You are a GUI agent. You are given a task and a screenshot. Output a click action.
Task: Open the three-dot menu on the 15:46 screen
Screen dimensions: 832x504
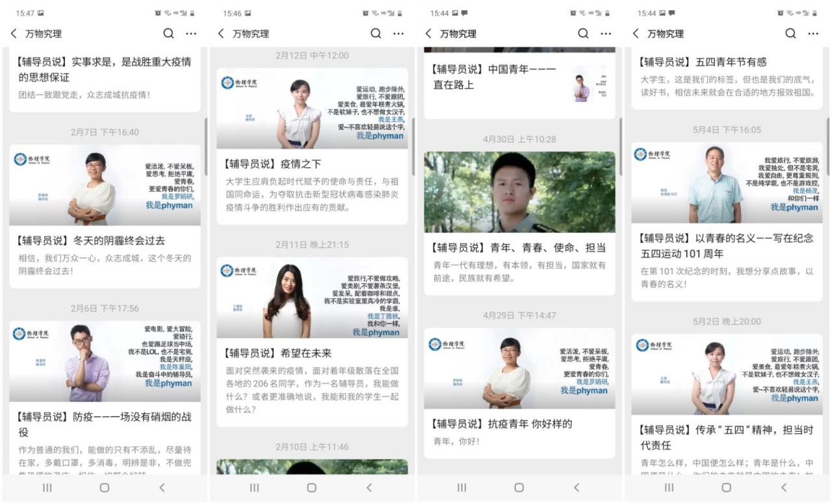[x=398, y=34]
